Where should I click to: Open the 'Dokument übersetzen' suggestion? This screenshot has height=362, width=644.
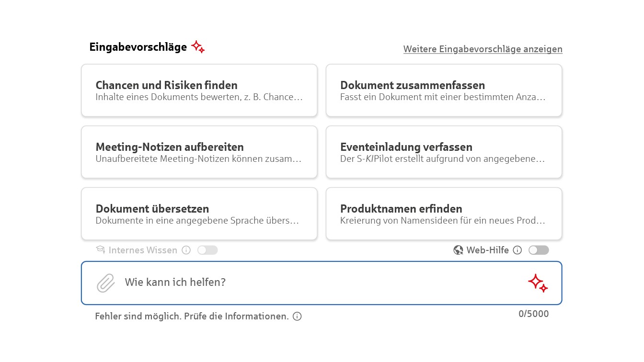click(199, 214)
